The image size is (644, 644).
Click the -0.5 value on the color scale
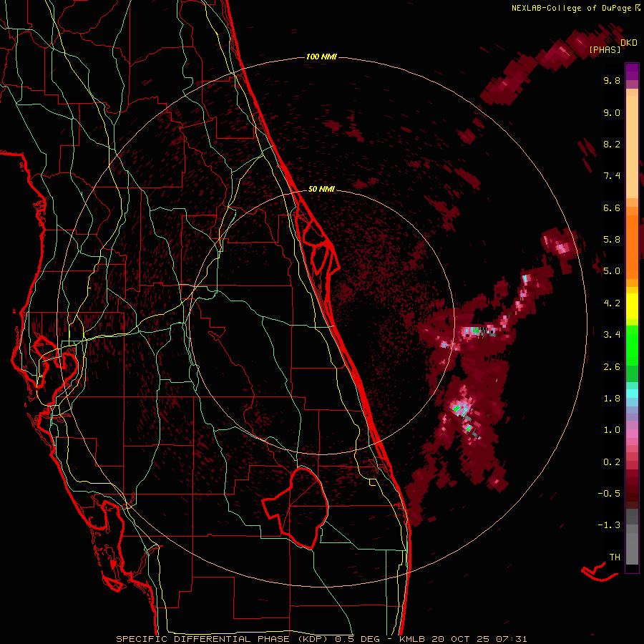pos(609,494)
